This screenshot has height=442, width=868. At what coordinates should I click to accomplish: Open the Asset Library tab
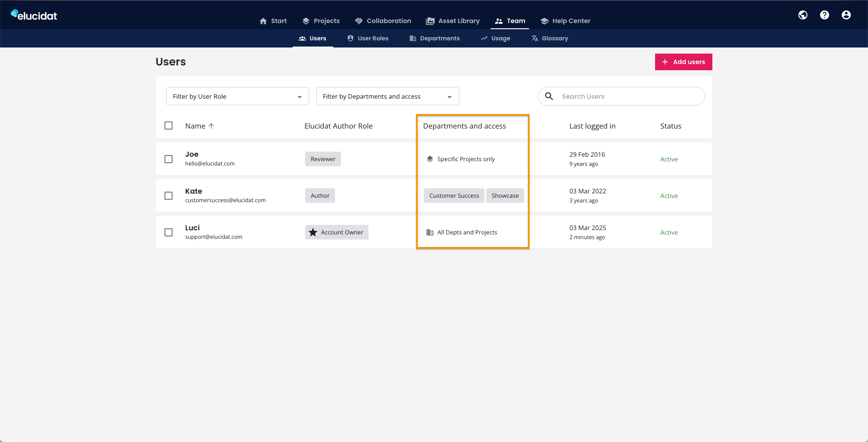click(x=453, y=21)
